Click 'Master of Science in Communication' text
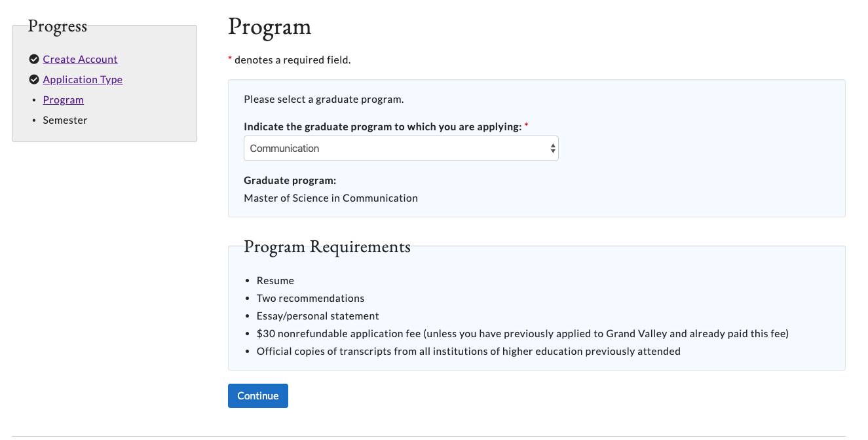Screen dimensions: 868x440 click(330, 198)
